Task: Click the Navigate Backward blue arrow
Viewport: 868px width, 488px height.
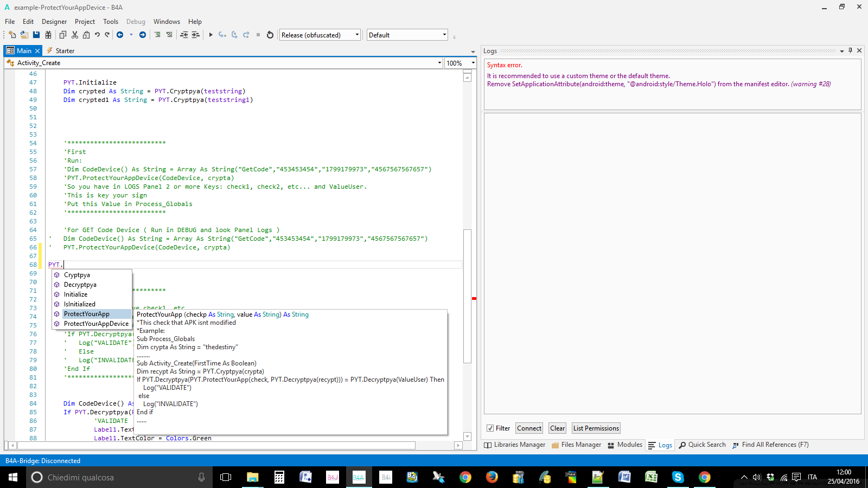Action: pos(120,35)
